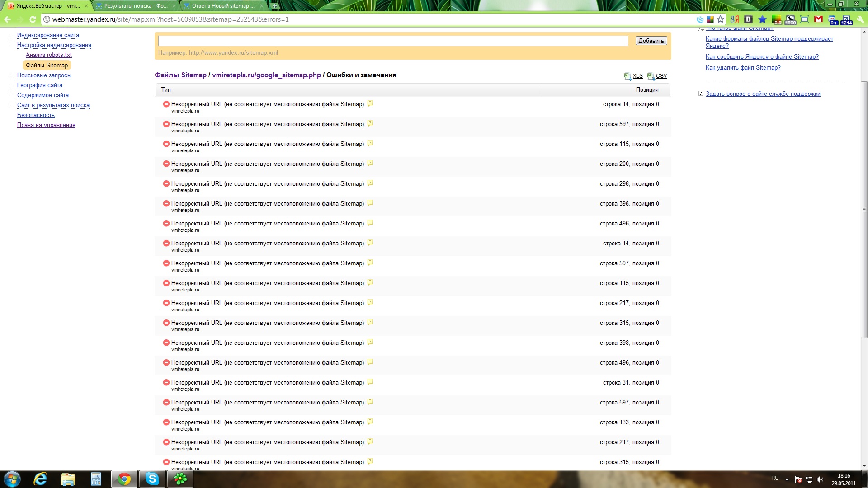Click the blue swirl icon in address bar
Screen dimensions: 868x488
tap(700, 19)
